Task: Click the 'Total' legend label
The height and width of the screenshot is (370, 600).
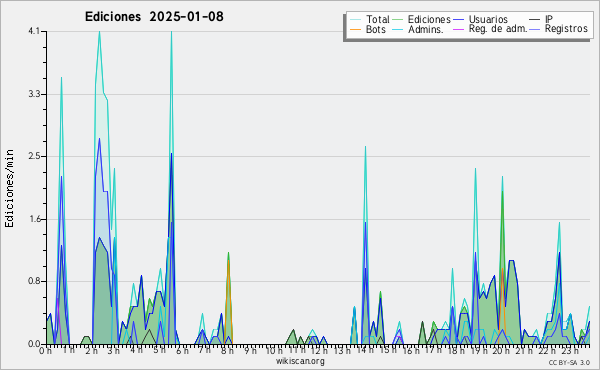Action: click(377, 19)
